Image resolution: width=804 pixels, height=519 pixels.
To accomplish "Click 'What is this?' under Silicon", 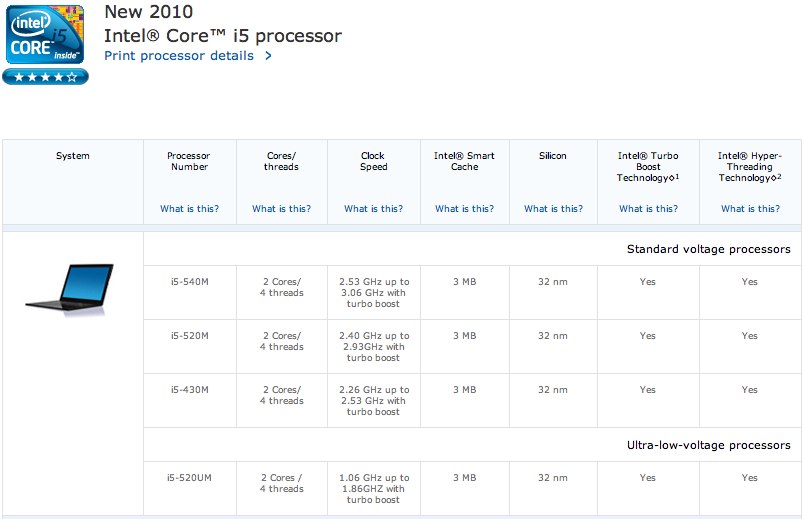I will pyautogui.click(x=553, y=209).
